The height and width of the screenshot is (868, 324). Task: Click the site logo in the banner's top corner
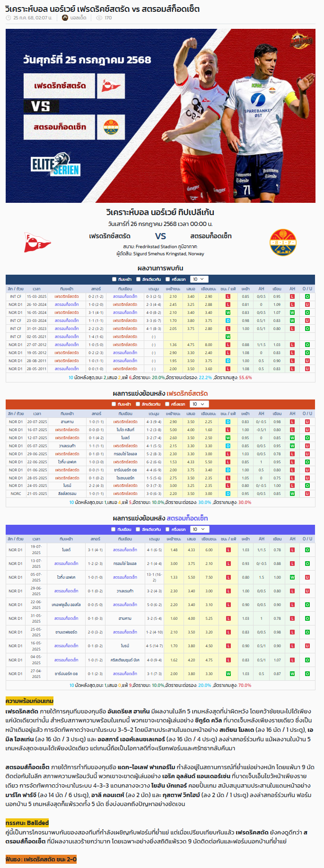point(301,41)
